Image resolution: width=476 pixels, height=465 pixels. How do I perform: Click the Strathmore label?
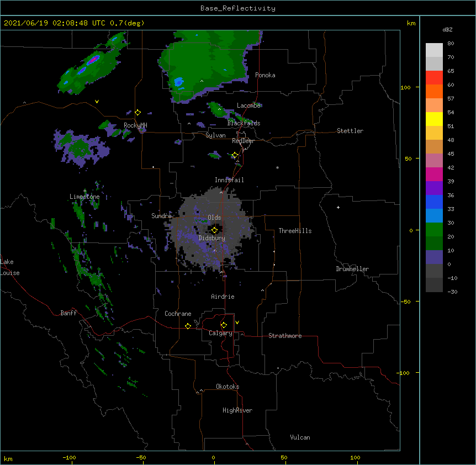tap(285, 336)
